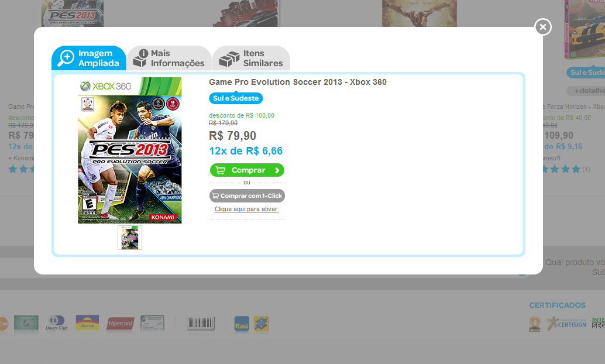
Task: Click the Itaú payment icon
Action: click(242, 324)
